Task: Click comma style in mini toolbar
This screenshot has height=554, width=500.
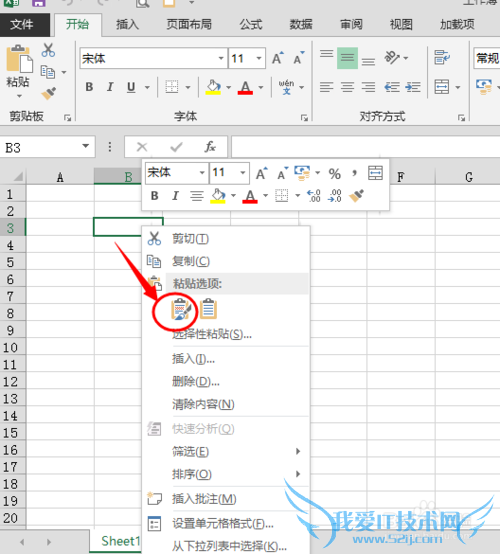Action: click(x=354, y=173)
